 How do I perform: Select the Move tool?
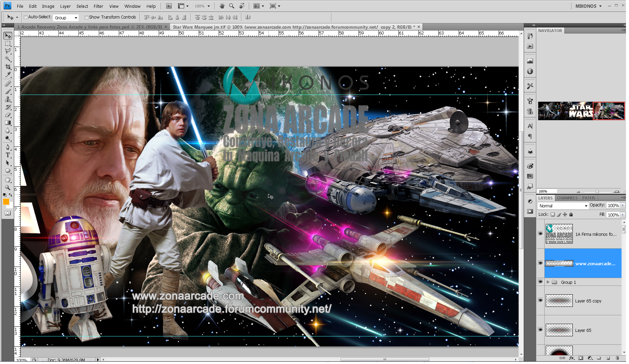(x=8, y=36)
